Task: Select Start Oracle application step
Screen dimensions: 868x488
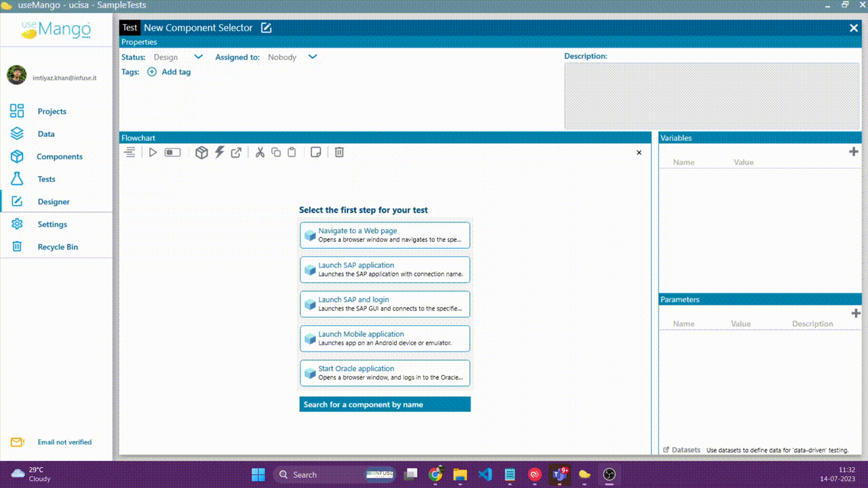Action: (385, 373)
